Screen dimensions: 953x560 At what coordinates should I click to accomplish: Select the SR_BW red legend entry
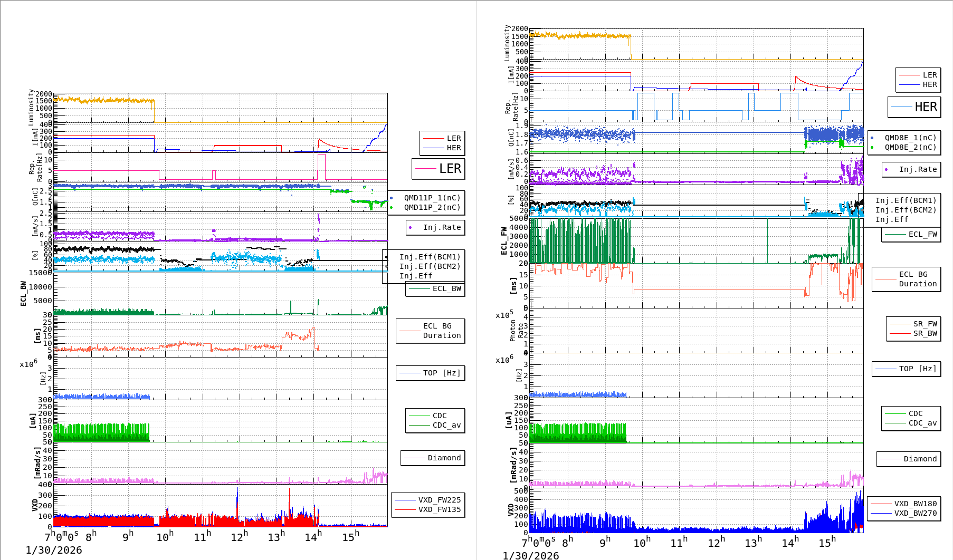(x=913, y=333)
